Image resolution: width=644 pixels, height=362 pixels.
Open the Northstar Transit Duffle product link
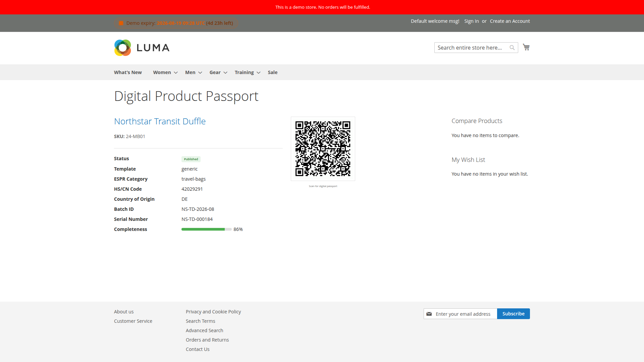pyautogui.click(x=160, y=121)
